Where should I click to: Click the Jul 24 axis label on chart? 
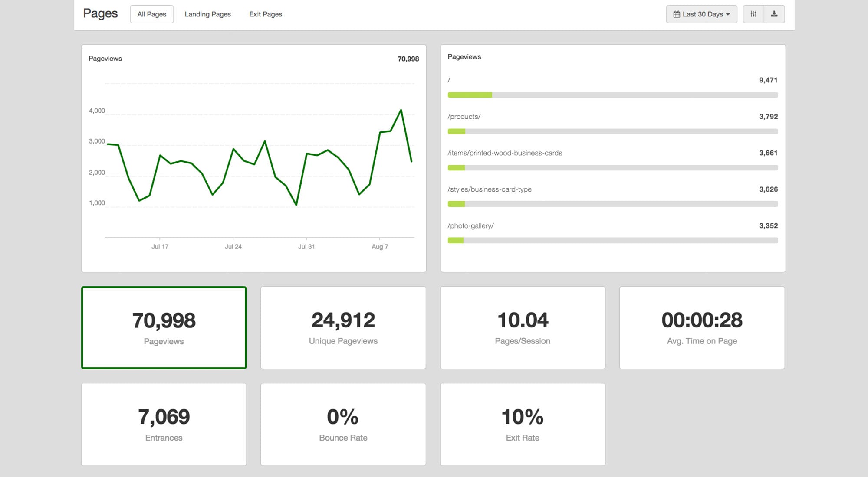point(233,247)
